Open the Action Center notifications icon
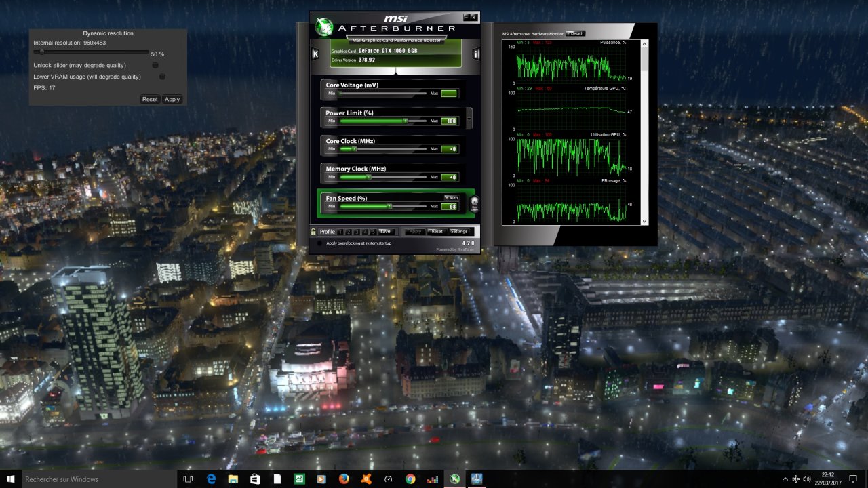Viewport: 868px width, 488px height. coord(853,479)
